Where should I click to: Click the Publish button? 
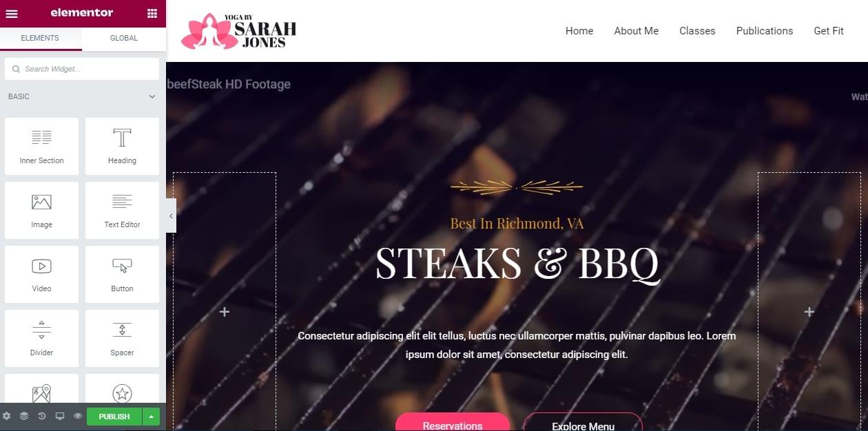(114, 417)
